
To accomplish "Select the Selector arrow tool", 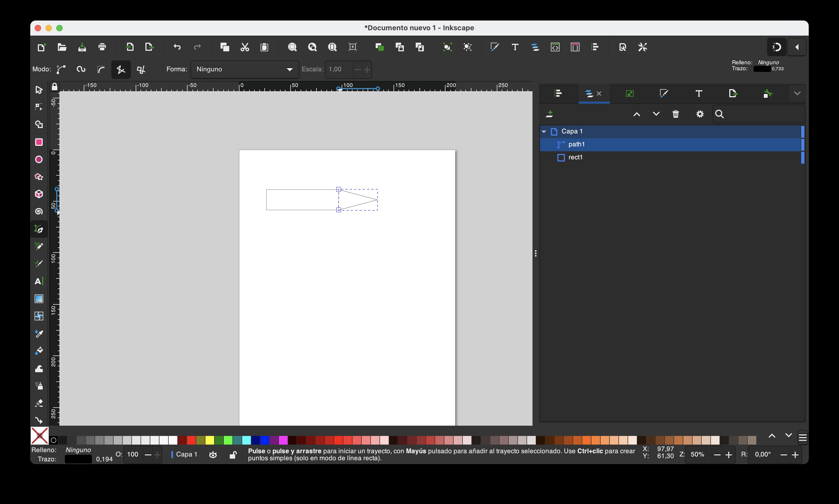I will (39, 90).
